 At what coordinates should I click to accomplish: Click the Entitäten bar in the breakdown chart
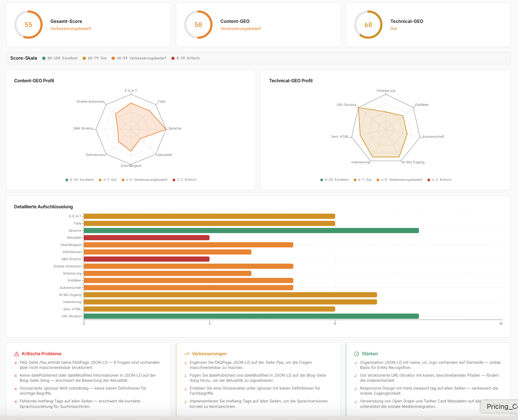tap(188, 281)
